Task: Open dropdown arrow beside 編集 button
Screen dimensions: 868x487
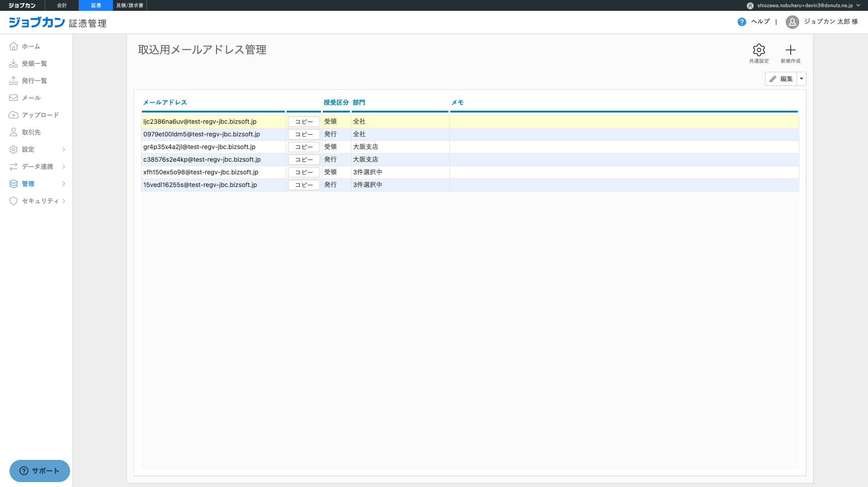Action: [x=802, y=79]
